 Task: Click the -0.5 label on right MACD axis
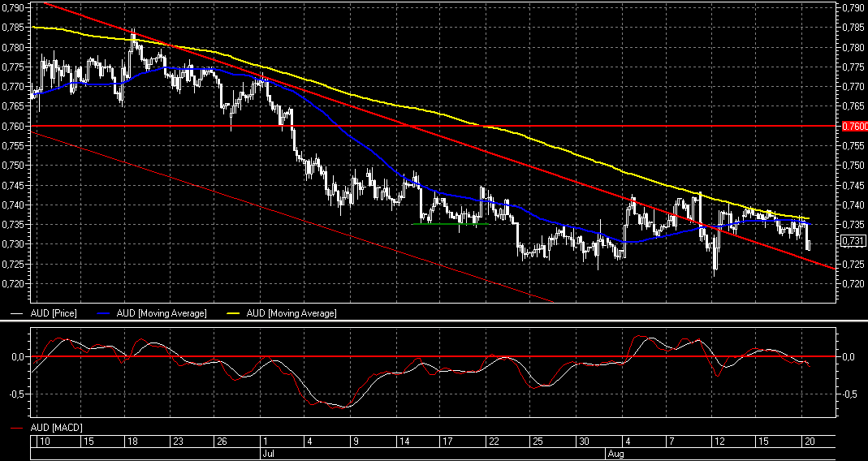pyautogui.click(x=850, y=395)
